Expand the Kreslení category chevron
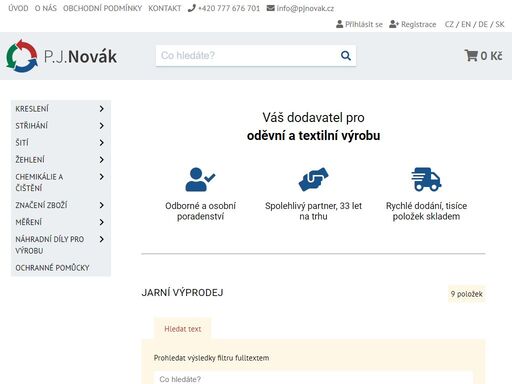 pyautogui.click(x=102, y=109)
